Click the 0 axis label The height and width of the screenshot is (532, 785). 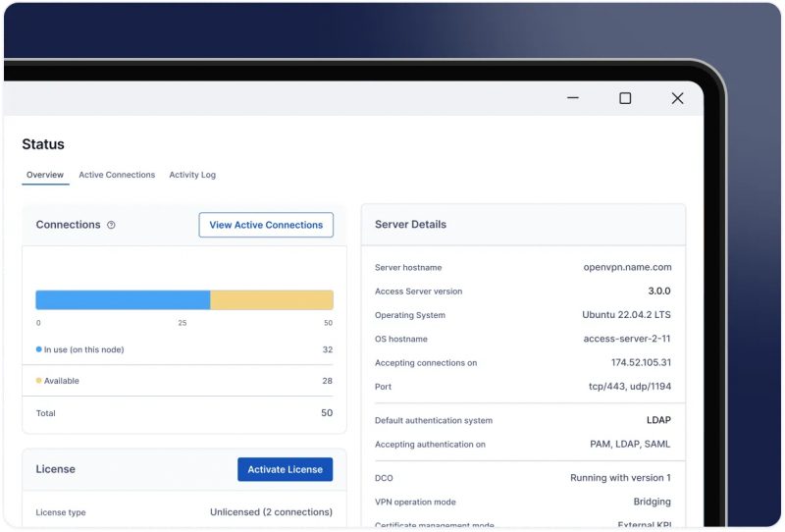coord(38,323)
